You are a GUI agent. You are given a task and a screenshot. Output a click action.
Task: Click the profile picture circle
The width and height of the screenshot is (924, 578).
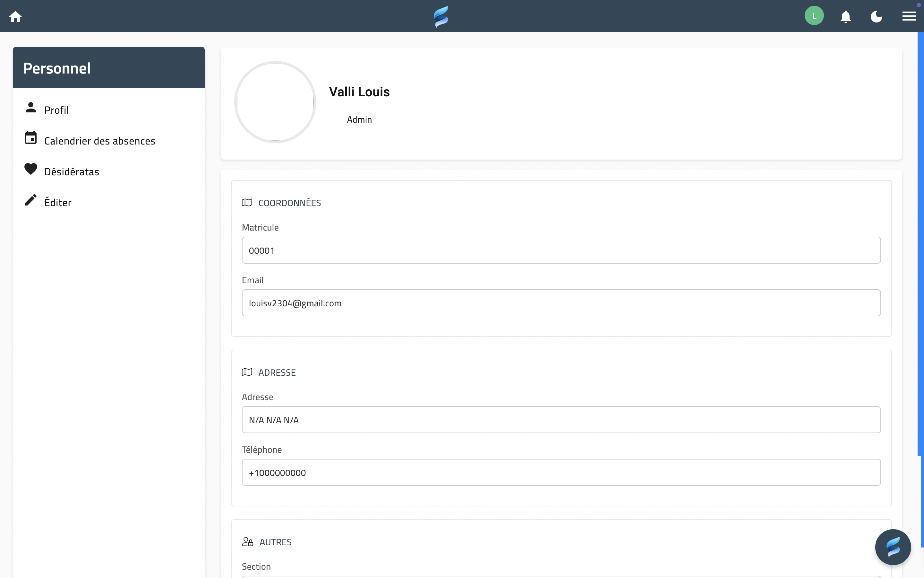tap(275, 102)
